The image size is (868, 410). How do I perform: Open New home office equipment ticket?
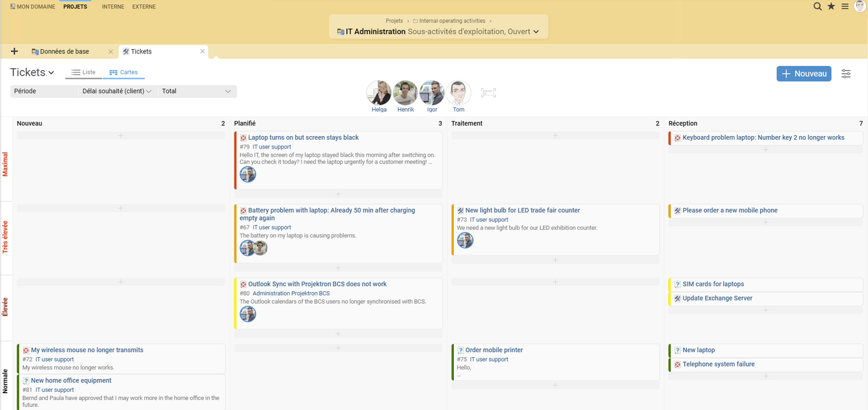point(72,381)
